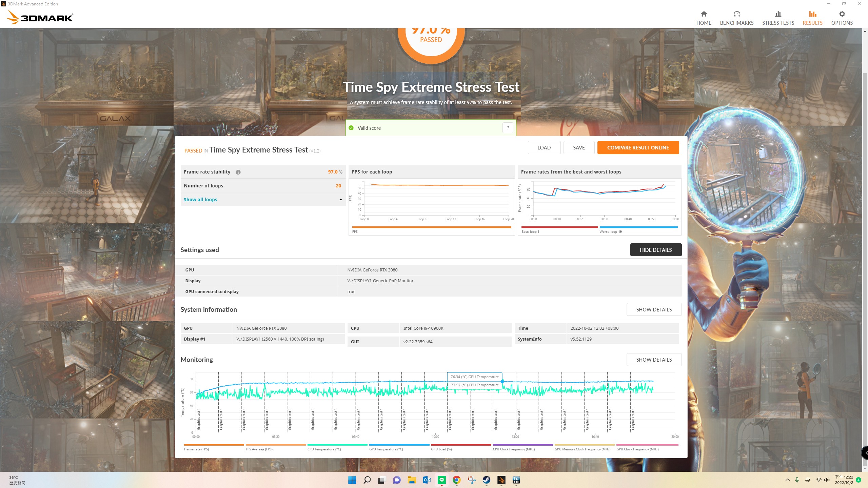
Task: Open File Explorer from taskbar
Action: [x=412, y=480]
